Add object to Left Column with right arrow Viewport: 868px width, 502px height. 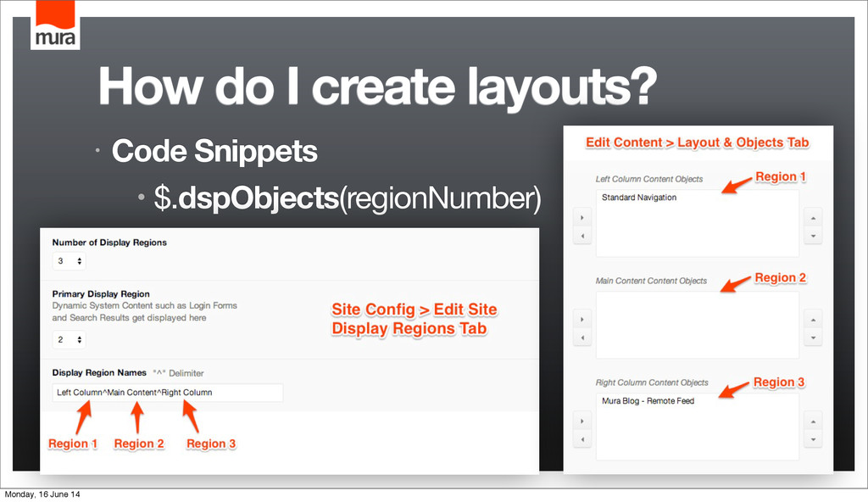tap(581, 218)
